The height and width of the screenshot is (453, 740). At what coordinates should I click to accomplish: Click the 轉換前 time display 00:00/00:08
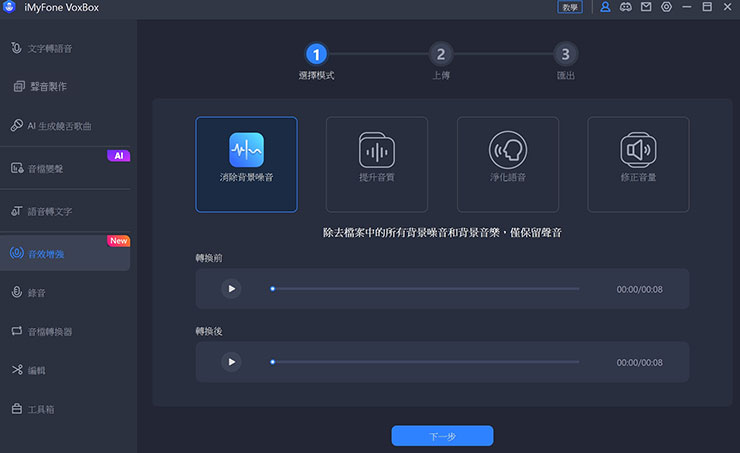639,289
